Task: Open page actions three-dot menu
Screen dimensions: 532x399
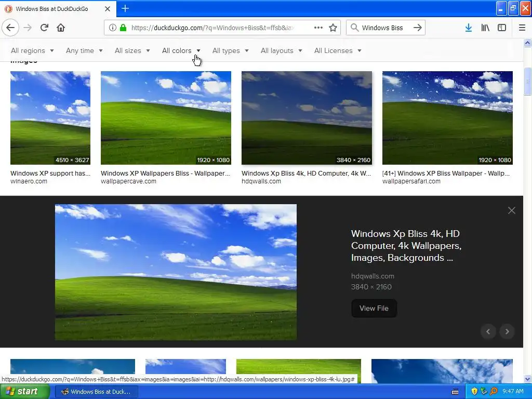Action: pyautogui.click(x=318, y=28)
